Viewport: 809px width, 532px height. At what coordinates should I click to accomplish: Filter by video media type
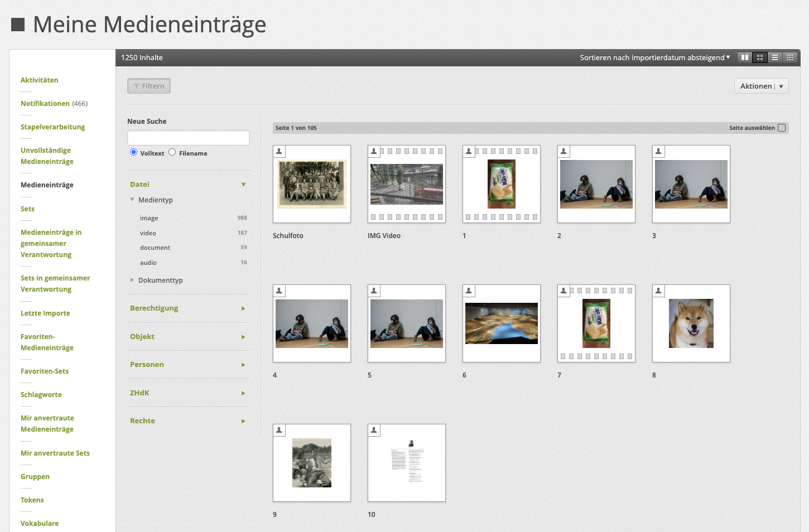click(148, 233)
